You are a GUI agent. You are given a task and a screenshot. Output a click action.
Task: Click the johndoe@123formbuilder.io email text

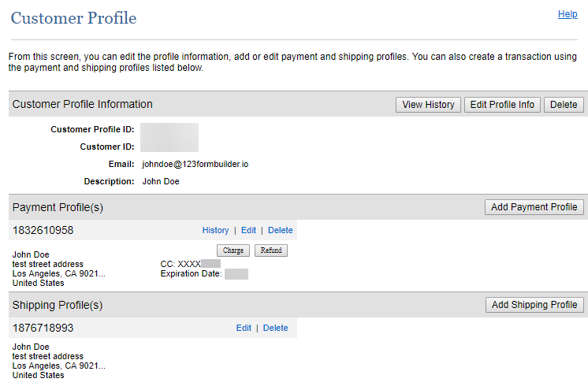pos(195,165)
